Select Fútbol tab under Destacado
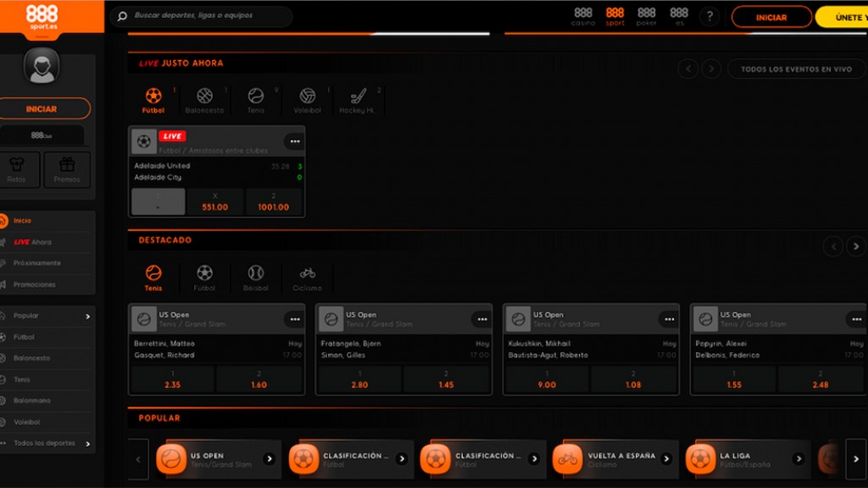Image resolution: width=868 pixels, height=488 pixels. pos(204,278)
